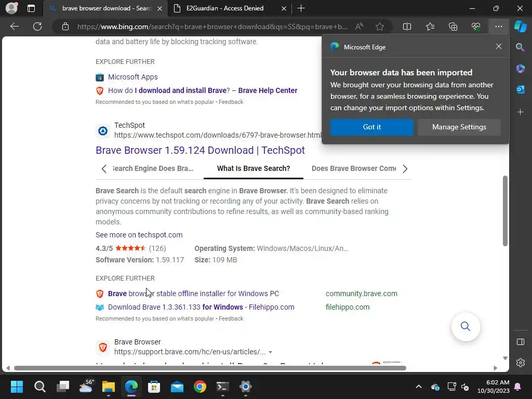Refresh the current page
532x399 pixels.
click(x=37, y=26)
